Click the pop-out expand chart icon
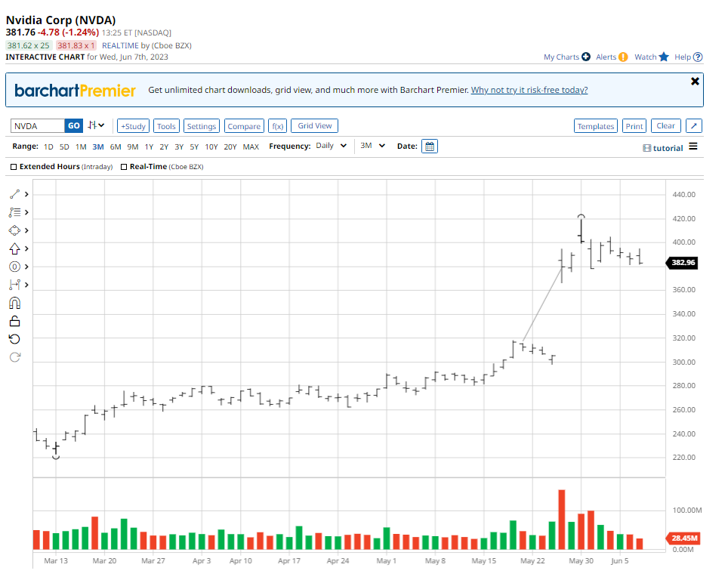This screenshot has height=583, width=728. (694, 126)
